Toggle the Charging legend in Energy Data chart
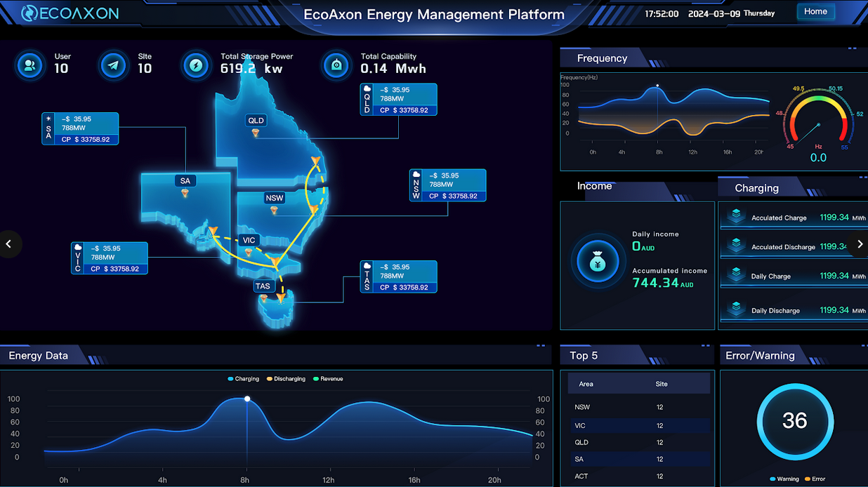This screenshot has width=868, height=487. click(244, 379)
